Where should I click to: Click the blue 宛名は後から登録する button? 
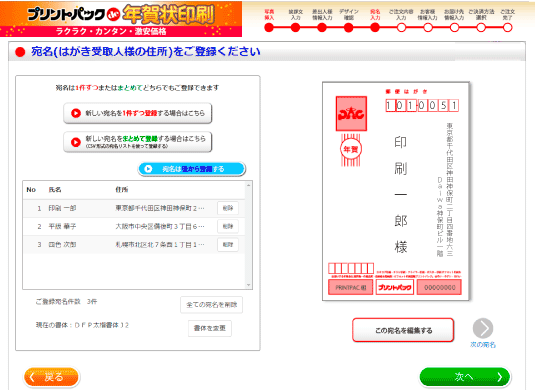point(192,169)
